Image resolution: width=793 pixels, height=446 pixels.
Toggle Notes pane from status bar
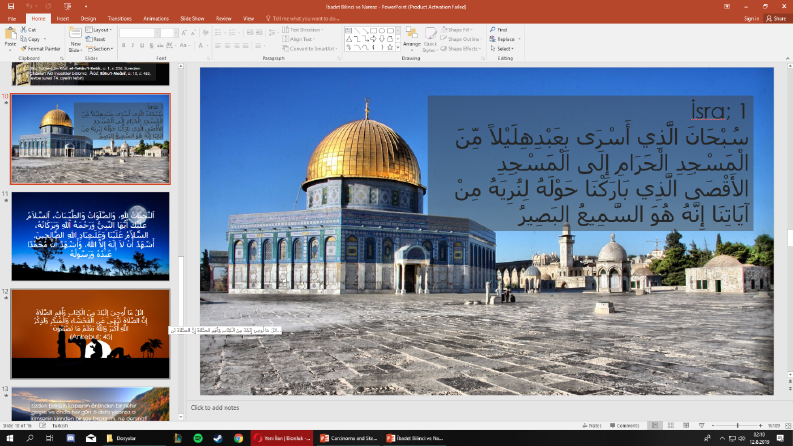click(x=592, y=425)
